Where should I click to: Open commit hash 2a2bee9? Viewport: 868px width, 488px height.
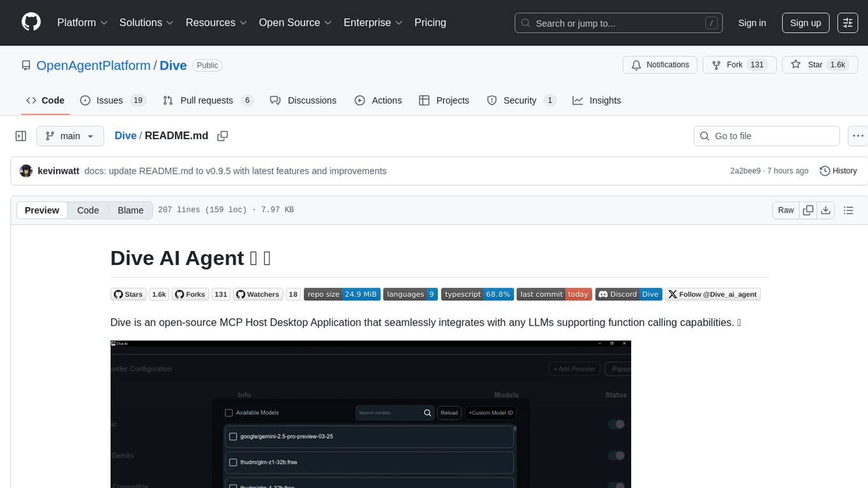[x=745, y=171]
